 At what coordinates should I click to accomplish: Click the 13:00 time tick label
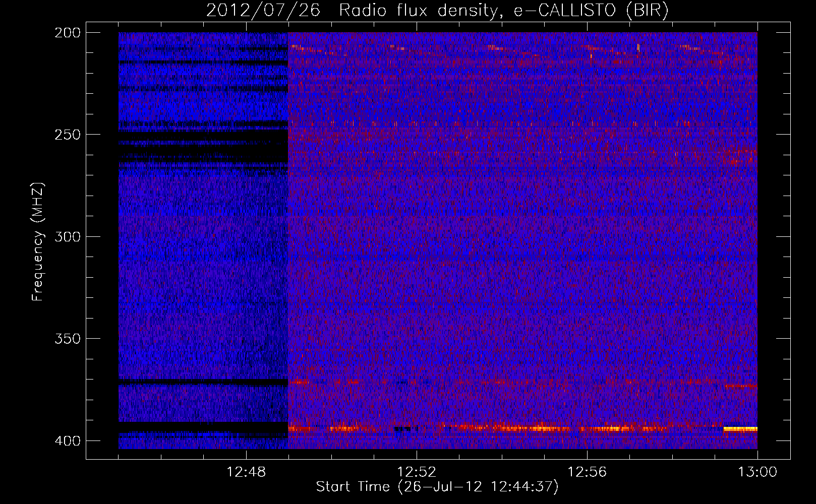coord(757,472)
